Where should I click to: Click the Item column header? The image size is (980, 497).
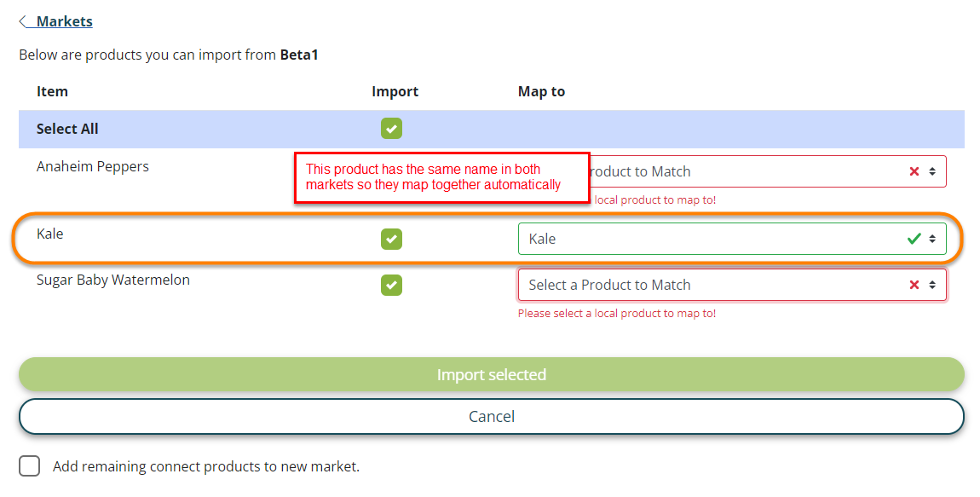coord(52,91)
